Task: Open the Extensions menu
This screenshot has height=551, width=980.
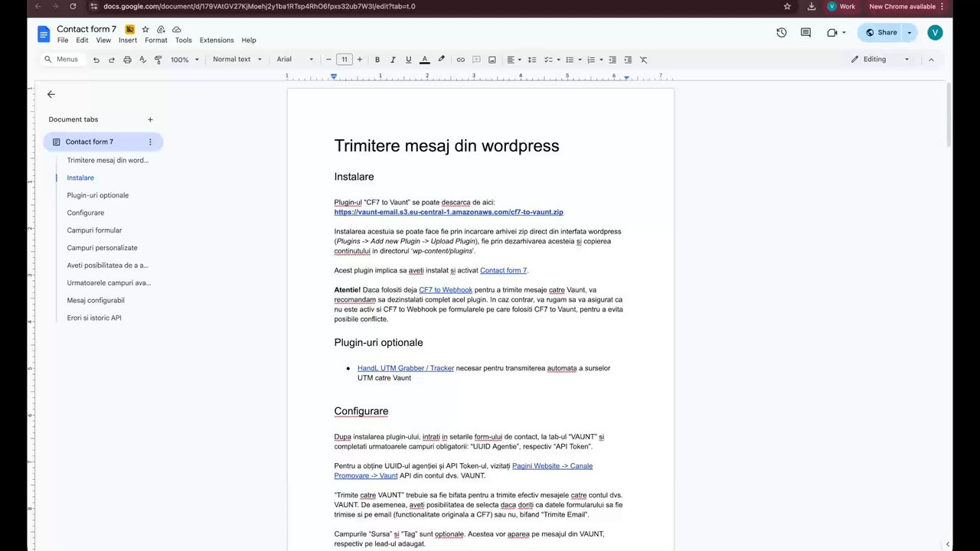Action: pyautogui.click(x=217, y=40)
